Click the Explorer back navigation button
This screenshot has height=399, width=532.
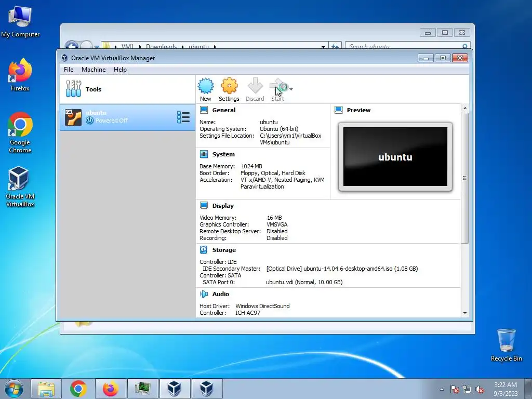pos(72,46)
